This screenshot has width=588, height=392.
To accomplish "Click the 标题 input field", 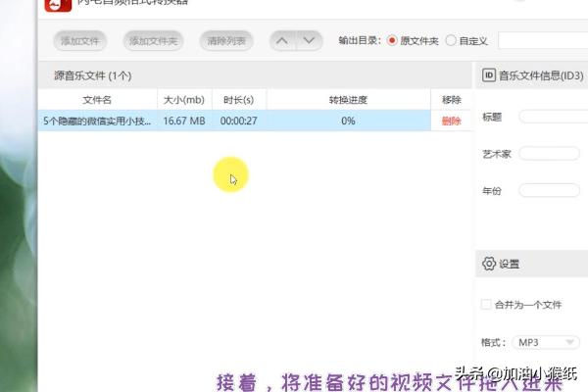I will click(554, 117).
